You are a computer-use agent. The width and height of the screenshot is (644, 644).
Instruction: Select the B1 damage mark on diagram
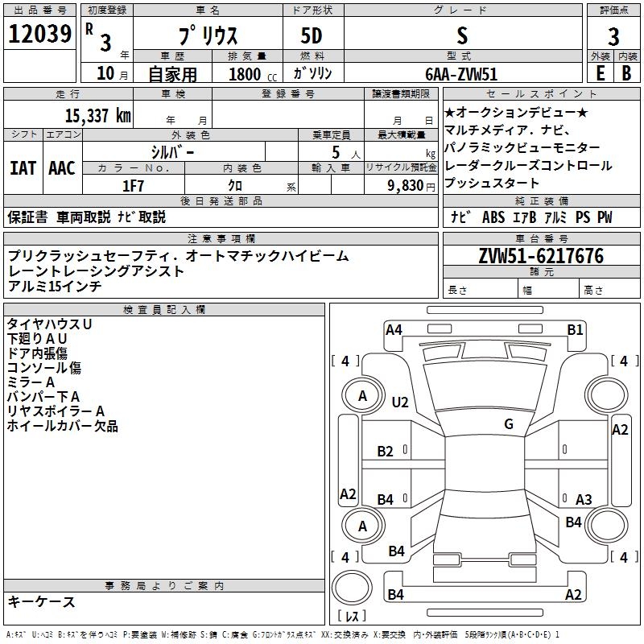(x=575, y=330)
